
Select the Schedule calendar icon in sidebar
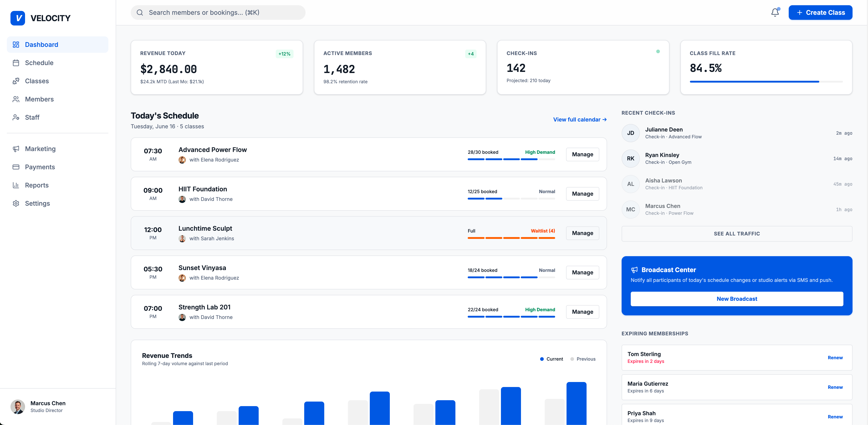16,63
